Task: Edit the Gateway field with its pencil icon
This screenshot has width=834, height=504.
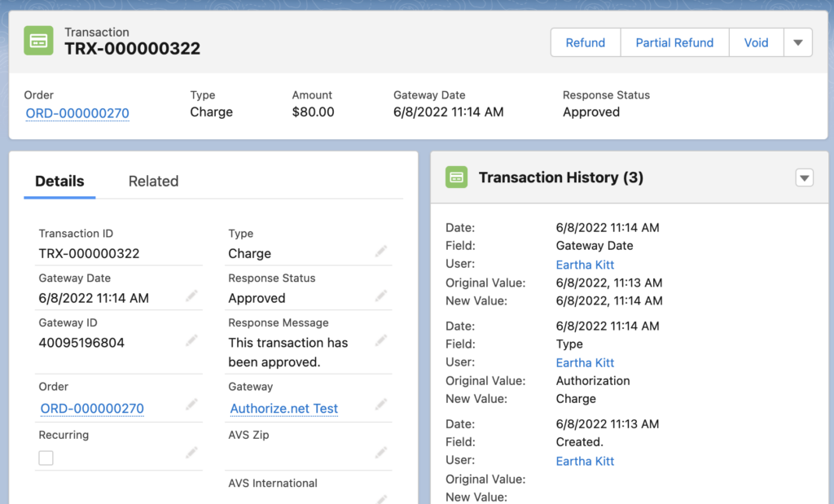Action: pos(381,405)
